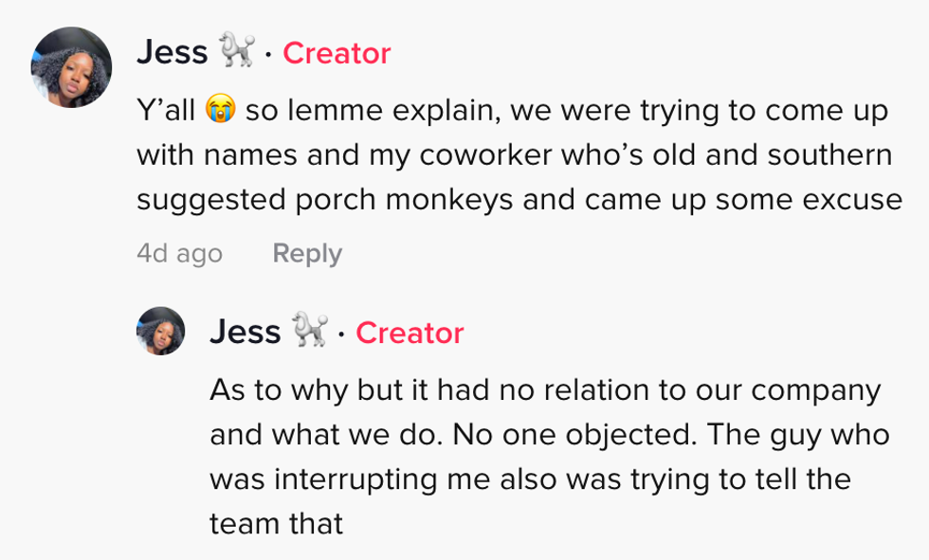Click the poodle emoji beside the top Jess name
Viewport: 929px width, 560px height.
point(237,52)
